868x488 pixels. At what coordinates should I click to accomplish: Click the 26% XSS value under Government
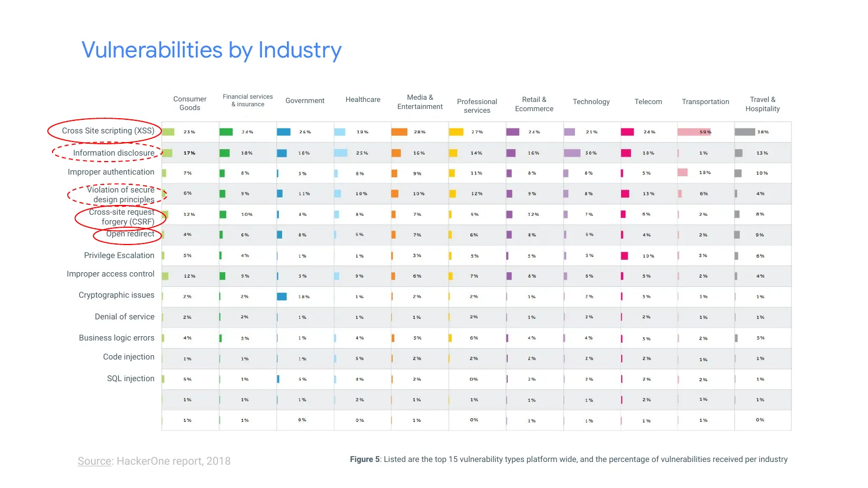(305, 132)
